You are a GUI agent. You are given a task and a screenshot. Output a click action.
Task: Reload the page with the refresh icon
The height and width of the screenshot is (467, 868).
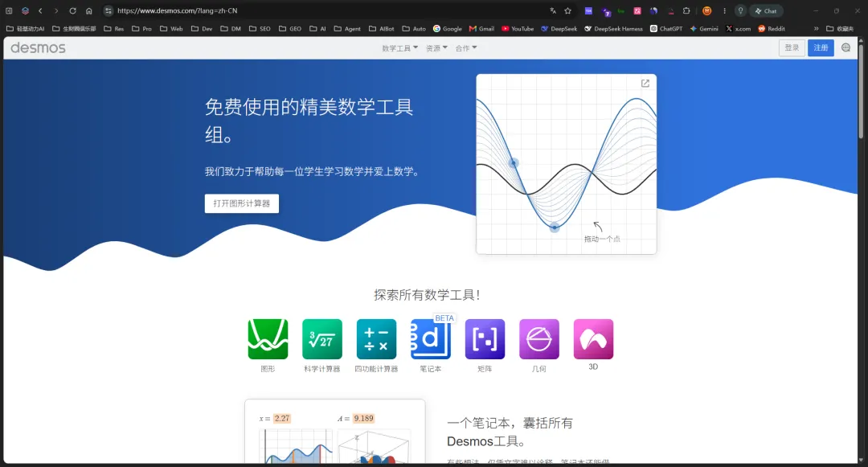[x=72, y=10]
